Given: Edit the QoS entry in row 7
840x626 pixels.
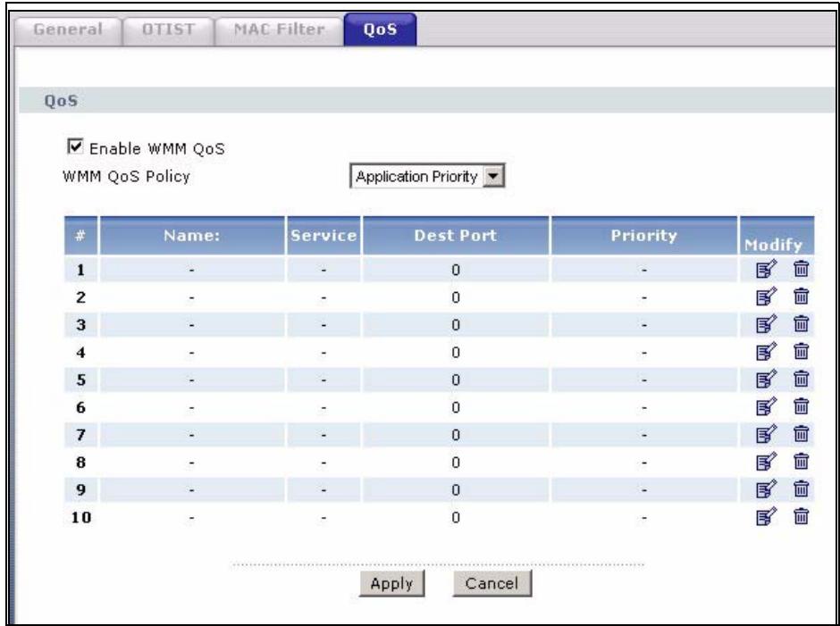Looking at the screenshot, I should (767, 434).
